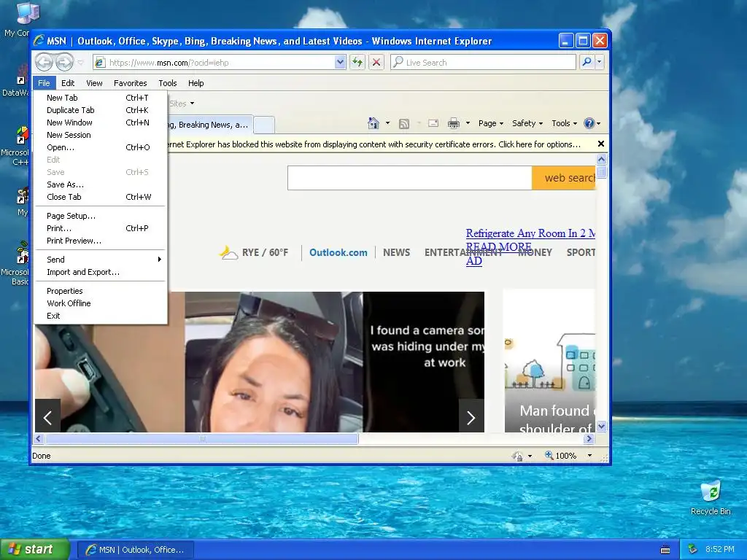Click in the Live Search box

[483, 63]
